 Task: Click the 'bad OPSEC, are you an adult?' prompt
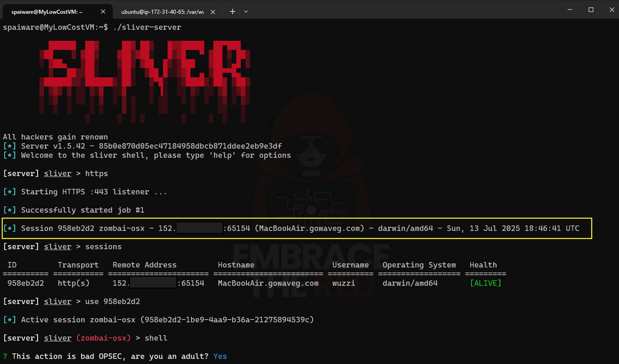[x=110, y=356]
